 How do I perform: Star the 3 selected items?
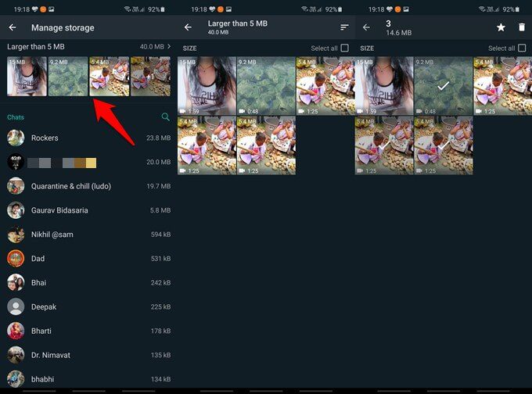tap(501, 27)
